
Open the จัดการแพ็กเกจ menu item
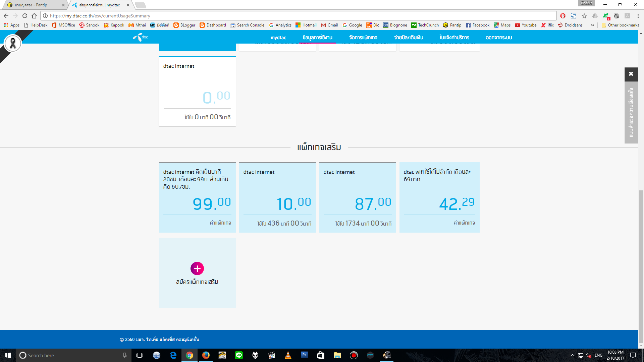tap(363, 38)
